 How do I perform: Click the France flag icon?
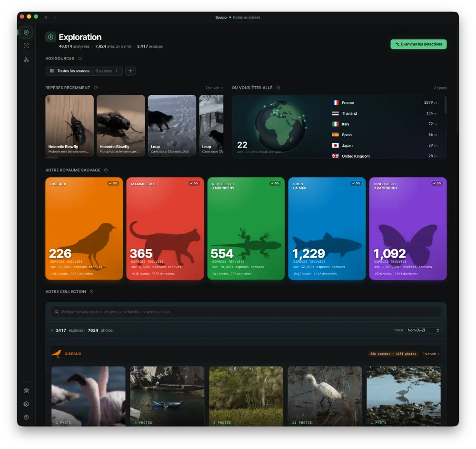(x=336, y=103)
